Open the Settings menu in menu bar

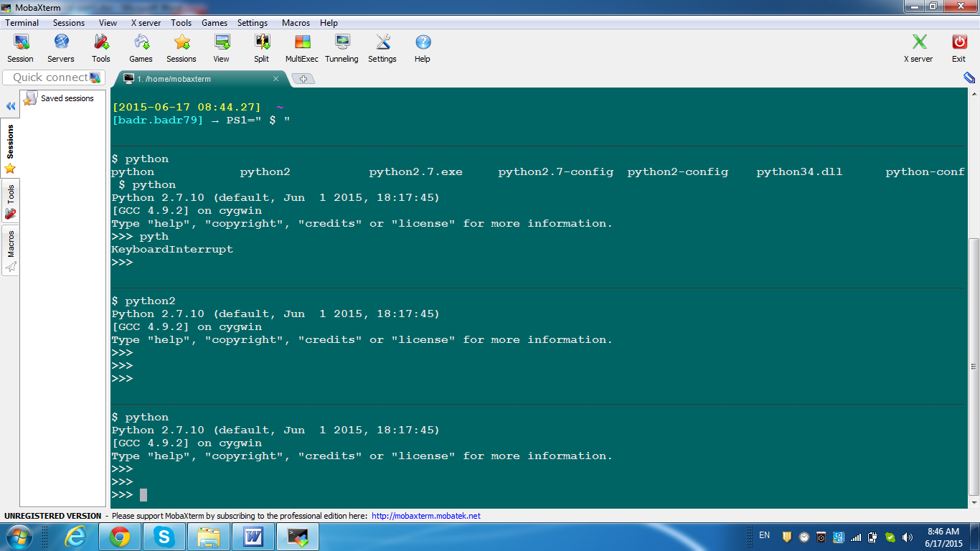coord(253,23)
